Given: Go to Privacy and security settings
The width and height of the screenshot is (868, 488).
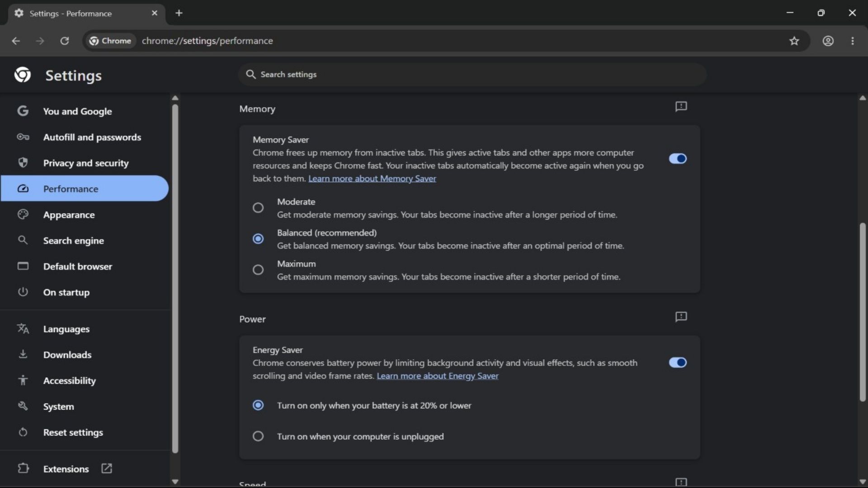Looking at the screenshot, I should 85,163.
